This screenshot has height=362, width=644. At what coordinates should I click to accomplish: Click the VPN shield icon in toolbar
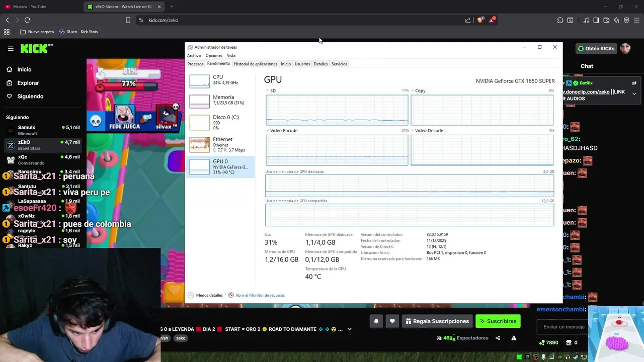point(626,20)
